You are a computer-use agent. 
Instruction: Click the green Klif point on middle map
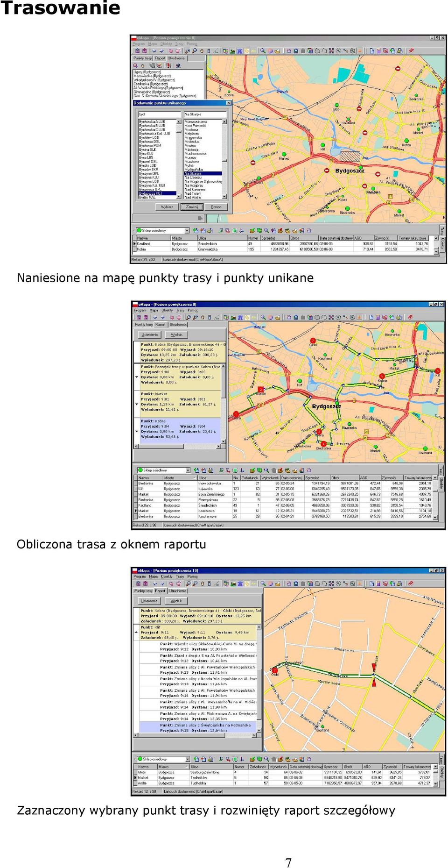coord(300,381)
